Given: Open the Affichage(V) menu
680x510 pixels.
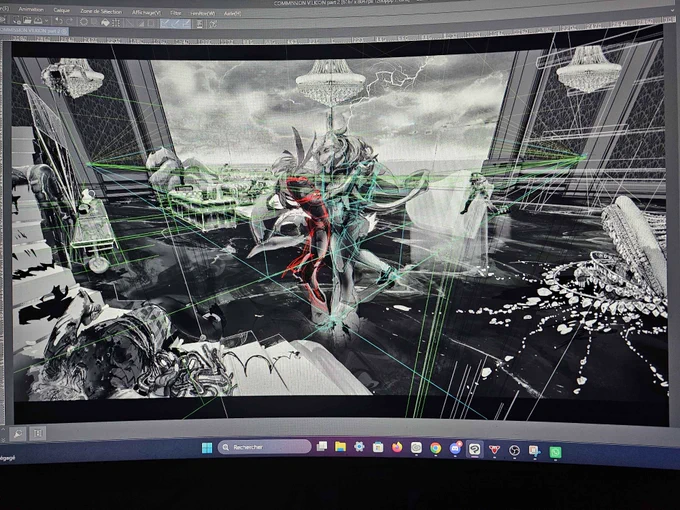Looking at the screenshot, I should click(x=146, y=13).
